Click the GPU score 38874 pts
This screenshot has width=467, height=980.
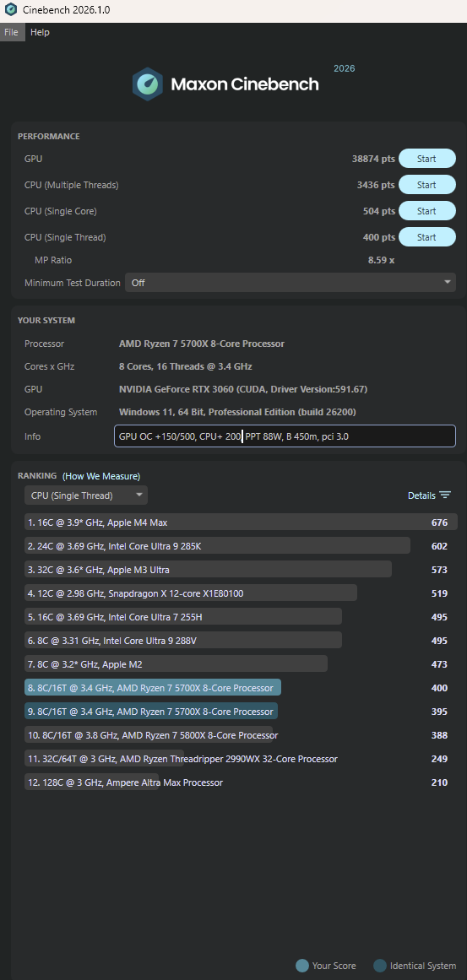(373, 159)
